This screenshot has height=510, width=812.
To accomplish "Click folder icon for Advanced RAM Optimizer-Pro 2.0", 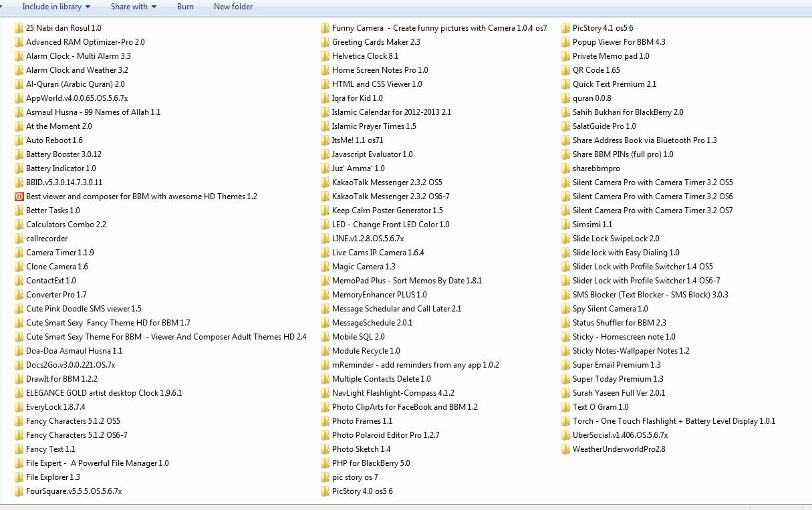I will click(19, 42).
